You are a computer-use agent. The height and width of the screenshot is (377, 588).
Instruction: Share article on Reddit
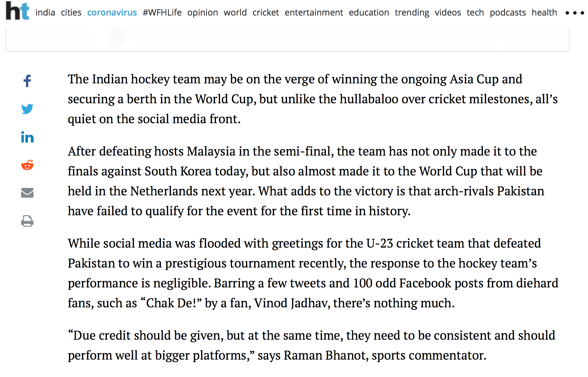[x=27, y=165]
